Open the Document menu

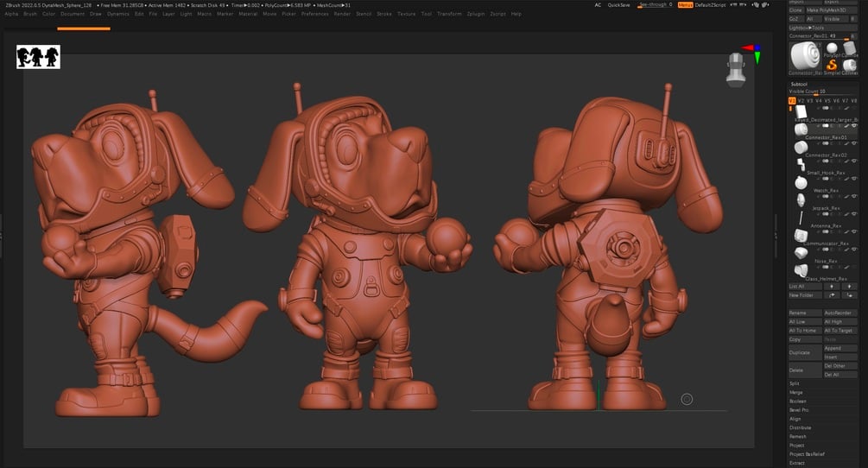coord(73,14)
